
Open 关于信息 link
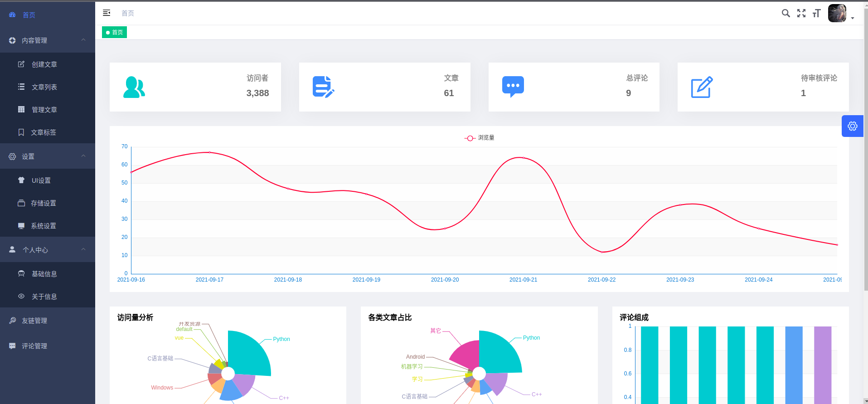click(x=48, y=297)
